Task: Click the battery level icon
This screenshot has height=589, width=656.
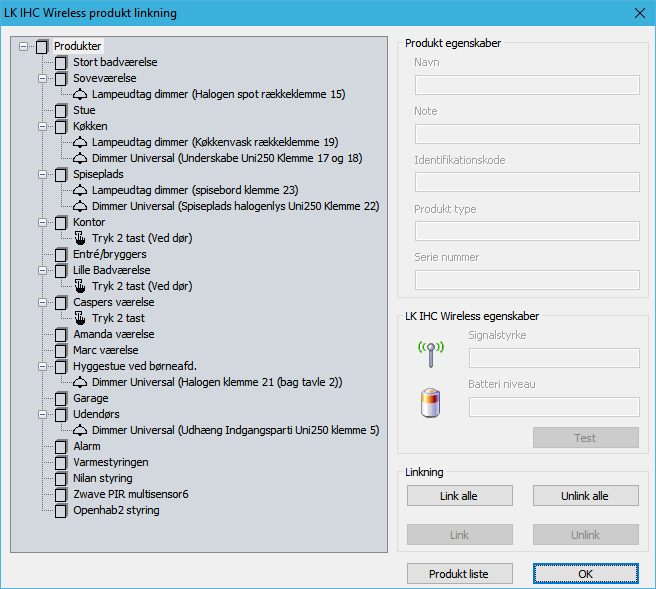Action: click(430, 403)
